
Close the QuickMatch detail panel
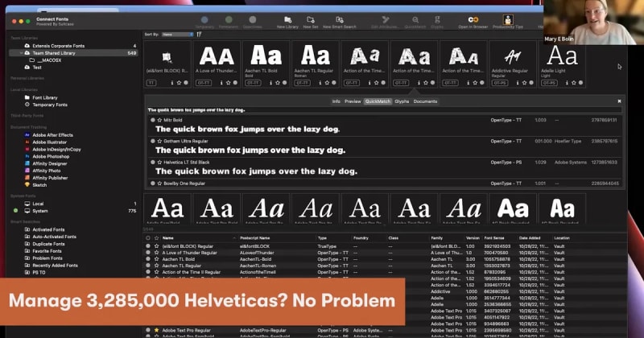tap(619, 101)
